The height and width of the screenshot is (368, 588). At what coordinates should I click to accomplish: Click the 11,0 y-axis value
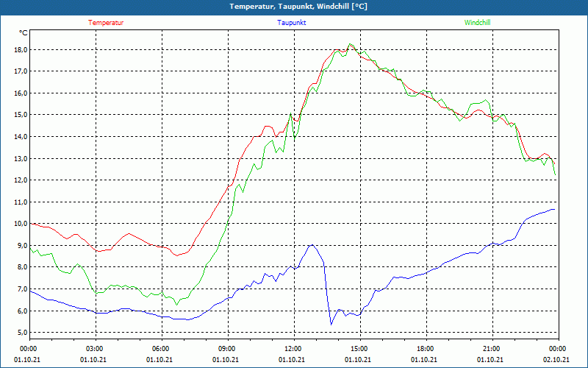point(21,202)
